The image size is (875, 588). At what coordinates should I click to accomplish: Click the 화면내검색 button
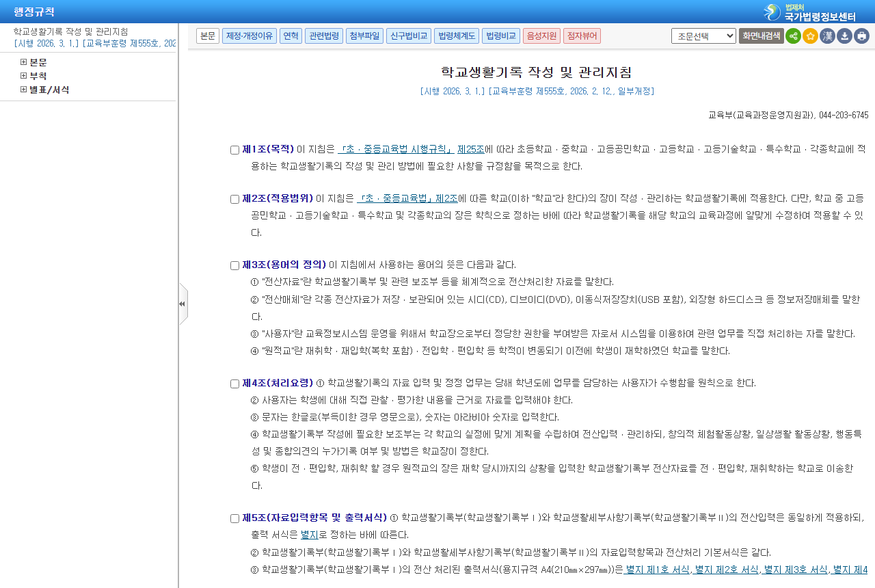[761, 36]
